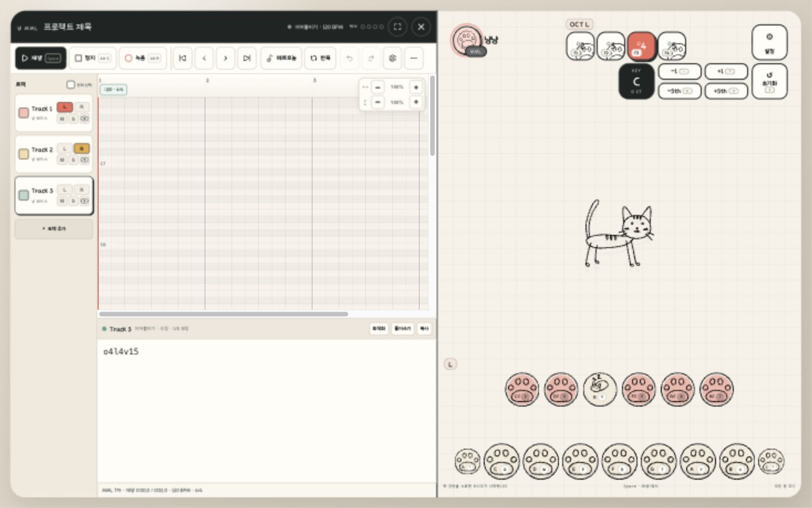The height and width of the screenshot is (508, 812).
Task: Shift key down a fifth with -5th
Action: pyautogui.click(x=679, y=91)
